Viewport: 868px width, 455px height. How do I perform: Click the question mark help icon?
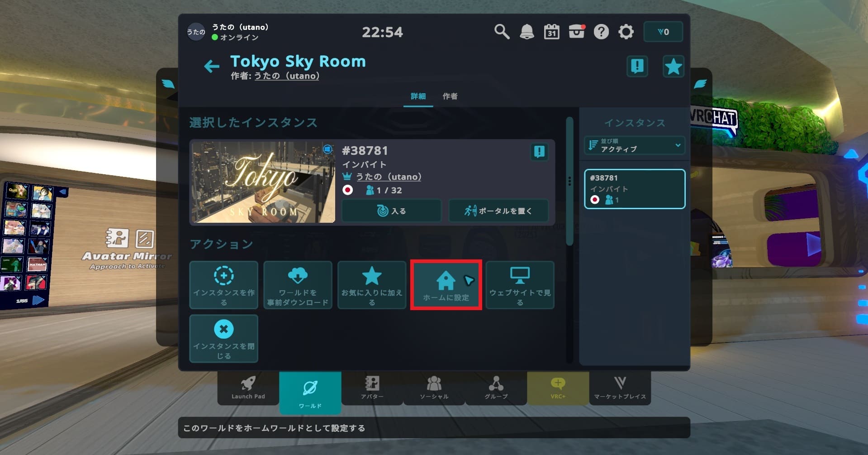click(x=601, y=32)
